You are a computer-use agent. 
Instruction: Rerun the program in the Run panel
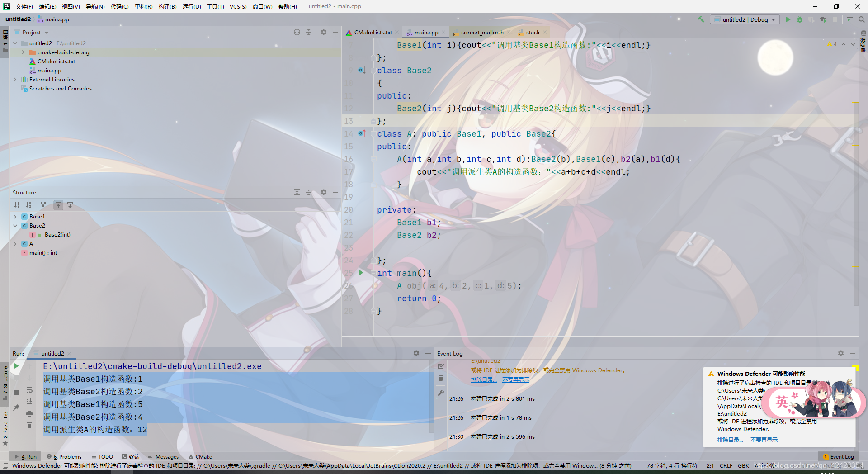point(16,366)
